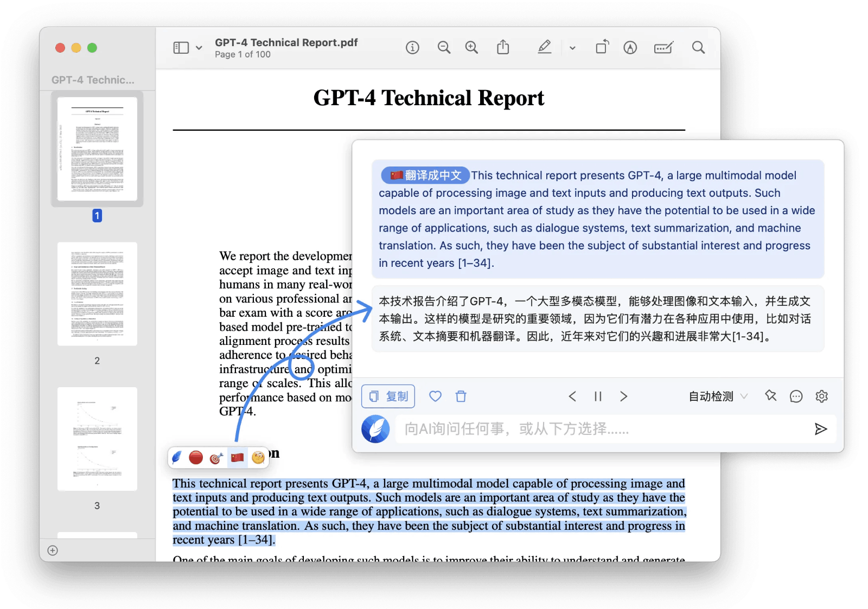Image resolution: width=868 pixels, height=609 pixels.
Task: Open sidebar view options chevron
Action: click(199, 48)
